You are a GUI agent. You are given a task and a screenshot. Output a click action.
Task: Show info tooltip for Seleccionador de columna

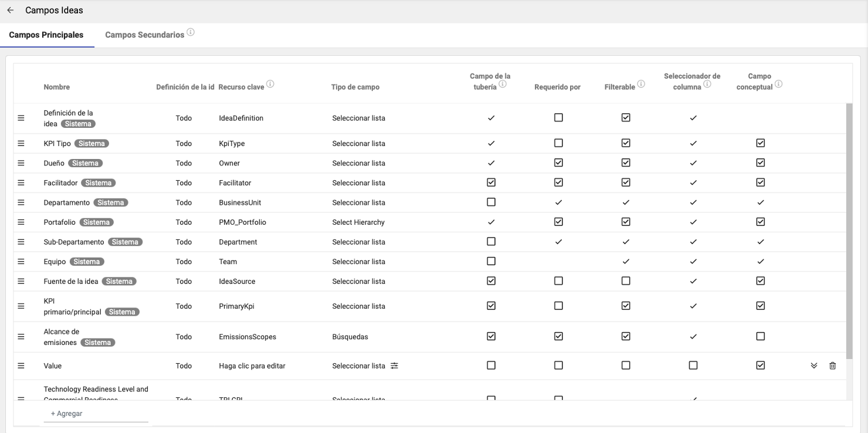[707, 84]
